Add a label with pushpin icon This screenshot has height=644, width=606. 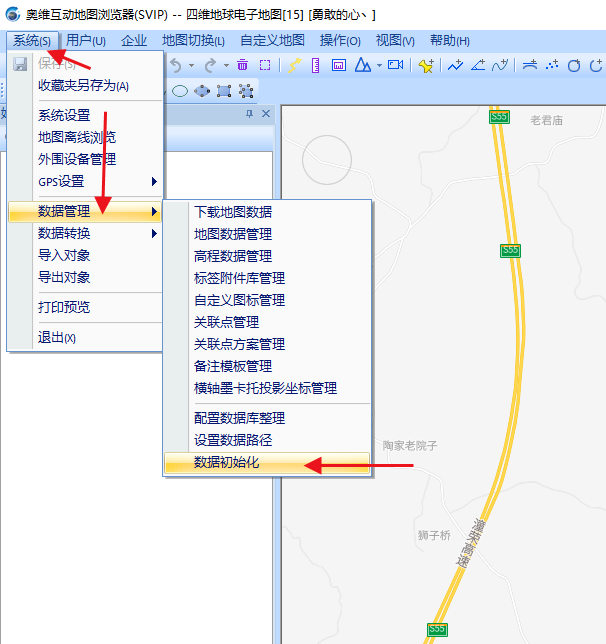click(426, 66)
